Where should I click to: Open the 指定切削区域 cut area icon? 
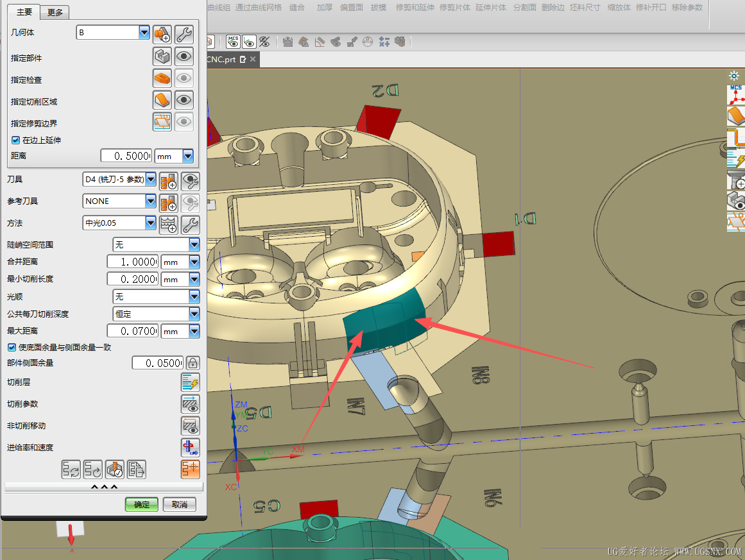[x=162, y=100]
